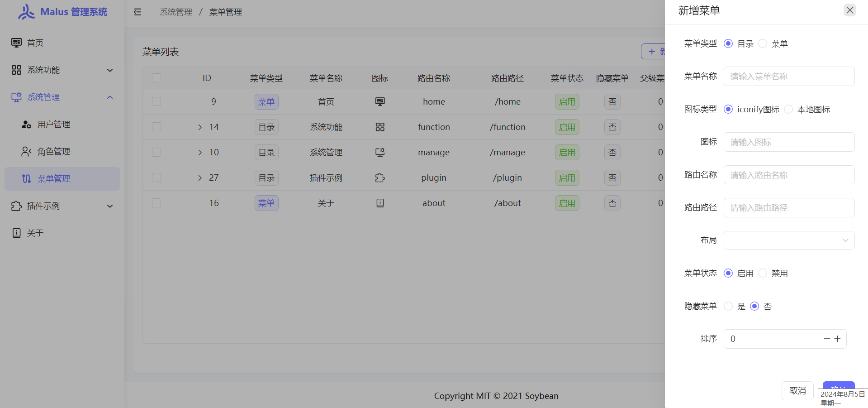Open 用户管理 in the sidebar

click(62, 124)
